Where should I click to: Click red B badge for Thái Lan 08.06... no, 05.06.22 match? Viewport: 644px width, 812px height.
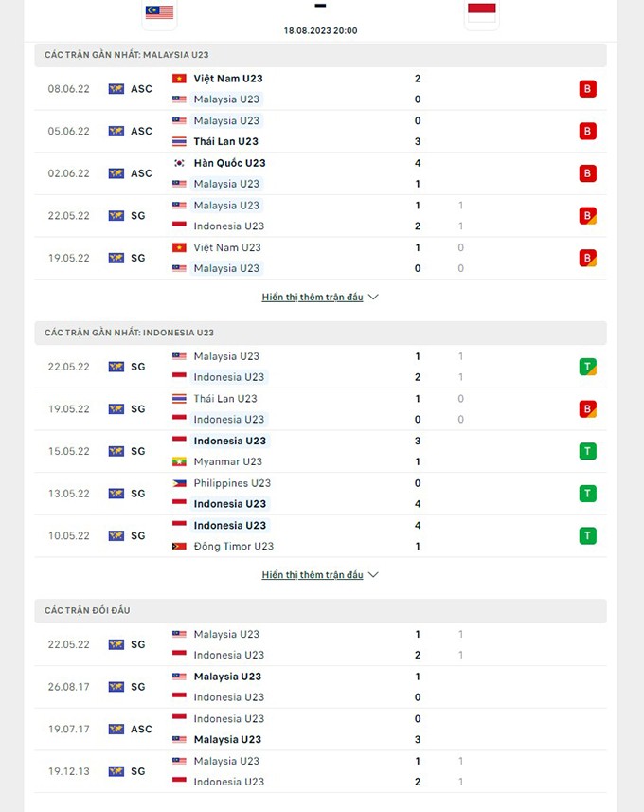click(588, 131)
